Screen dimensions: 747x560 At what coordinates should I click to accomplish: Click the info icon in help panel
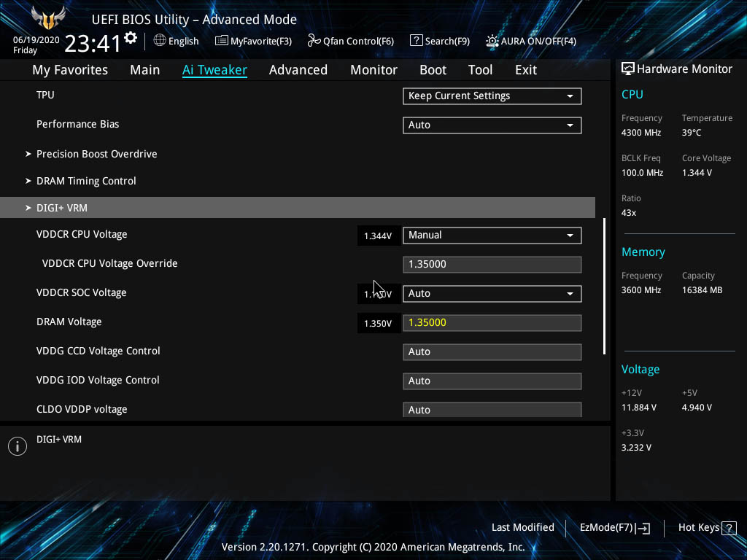18,446
